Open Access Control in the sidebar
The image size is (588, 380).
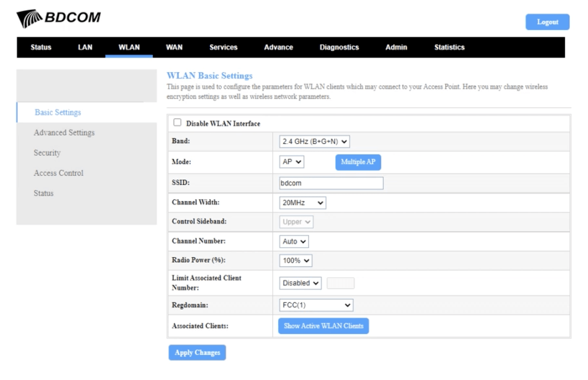coord(58,173)
